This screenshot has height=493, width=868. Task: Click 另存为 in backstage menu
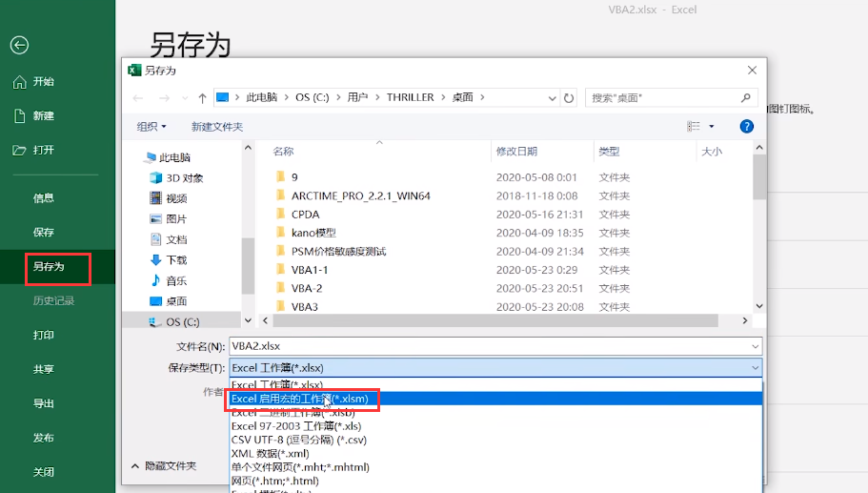(x=49, y=266)
